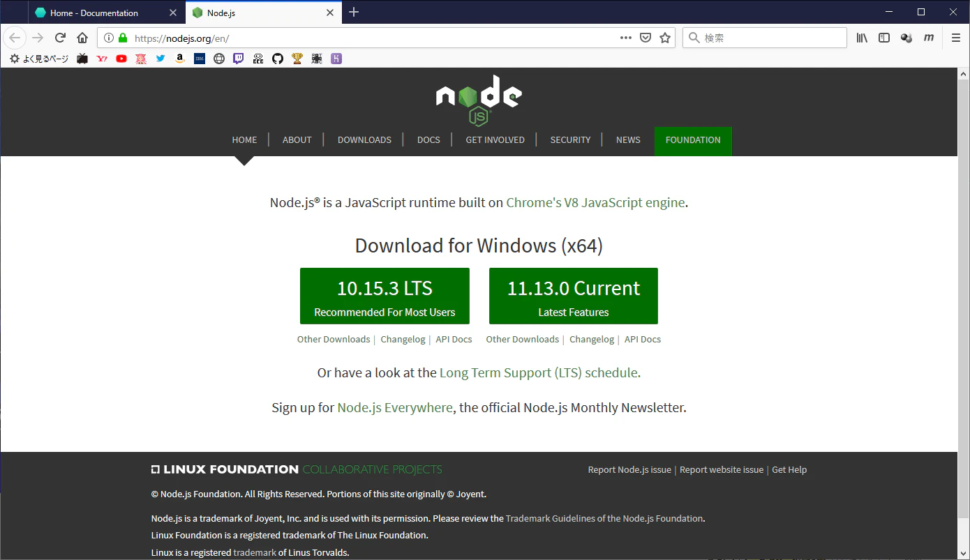Image resolution: width=970 pixels, height=560 pixels.
Task: Click the FOUNDATION nav button
Action: [x=693, y=142]
